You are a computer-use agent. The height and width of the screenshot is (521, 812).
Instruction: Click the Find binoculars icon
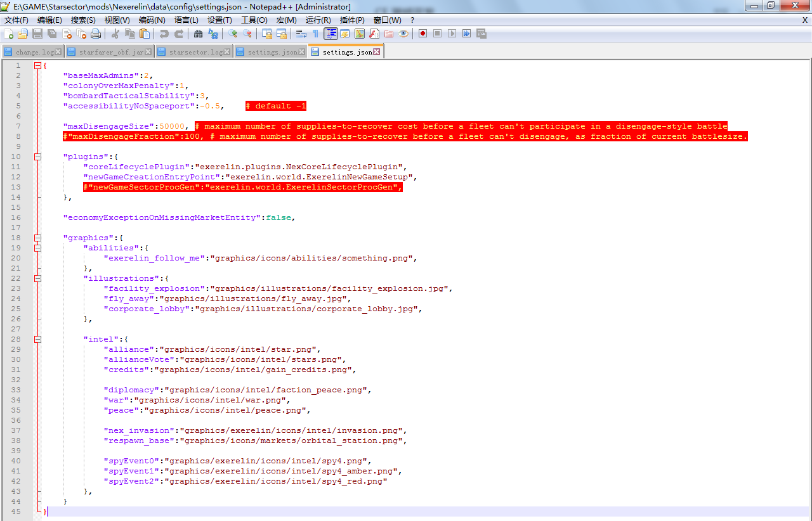199,34
